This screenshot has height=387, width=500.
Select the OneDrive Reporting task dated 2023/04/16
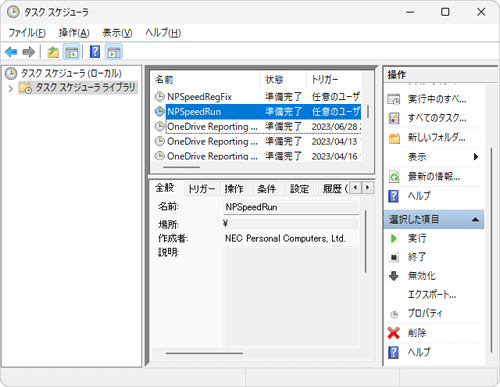(x=257, y=156)
